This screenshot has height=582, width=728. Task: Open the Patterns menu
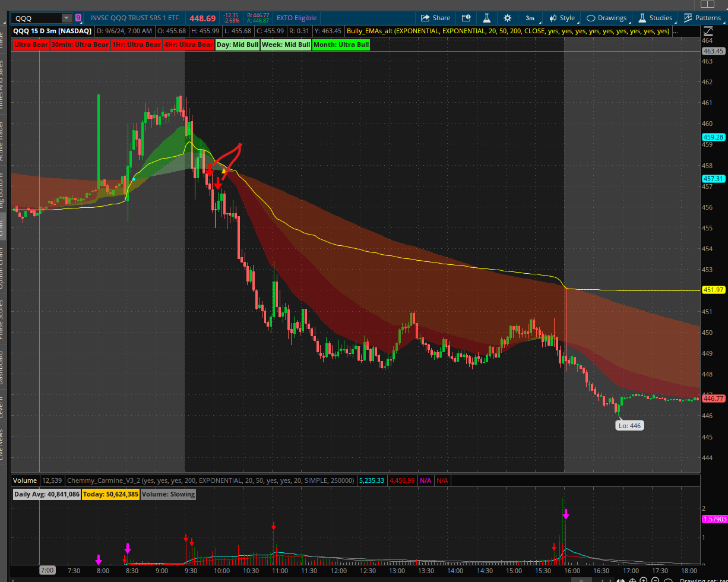click(705, 18)
